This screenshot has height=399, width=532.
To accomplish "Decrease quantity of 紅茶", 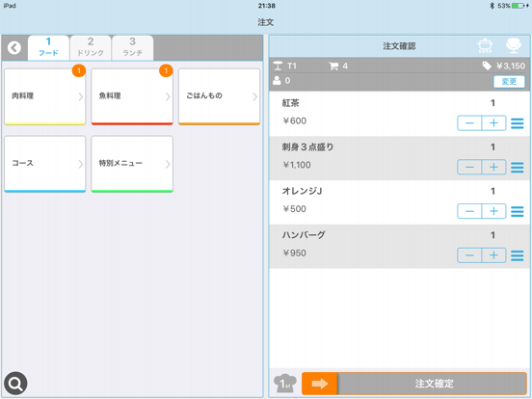I will pos(469,123).
